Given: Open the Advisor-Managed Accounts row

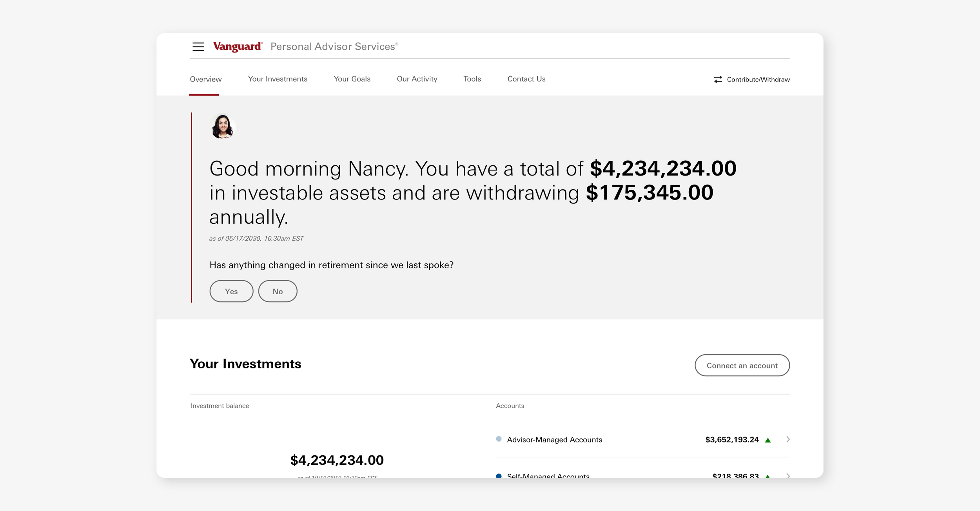Looking at the screenshot, I should (x=554, y=440).
